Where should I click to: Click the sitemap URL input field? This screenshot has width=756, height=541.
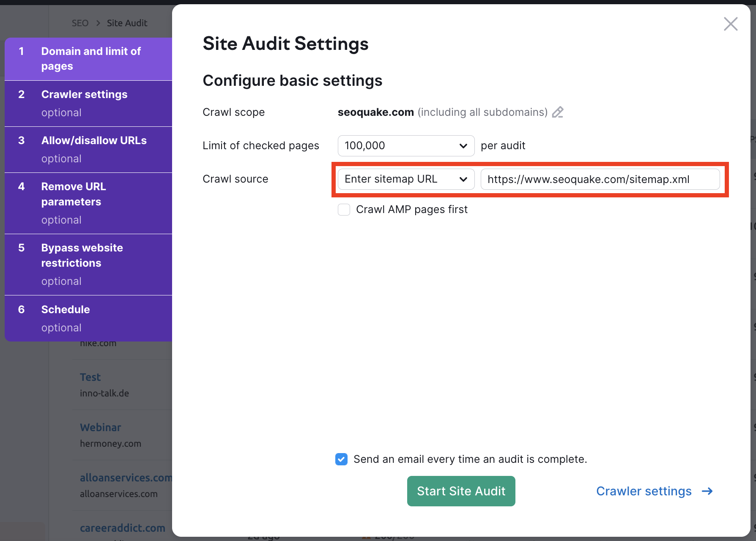point(600,179)
